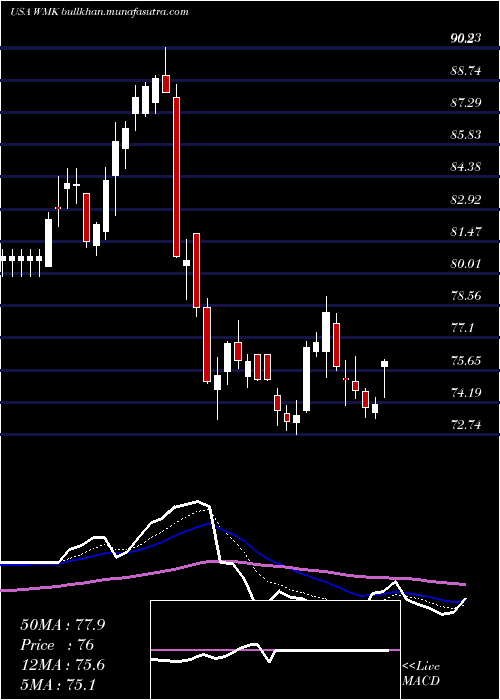The image size is (500, 700).
Task: Click inside the MACD inset chart
Action: point(275,650)
